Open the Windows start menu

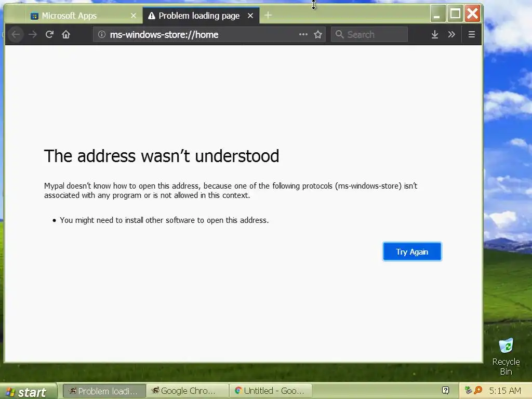coord(29,391)
